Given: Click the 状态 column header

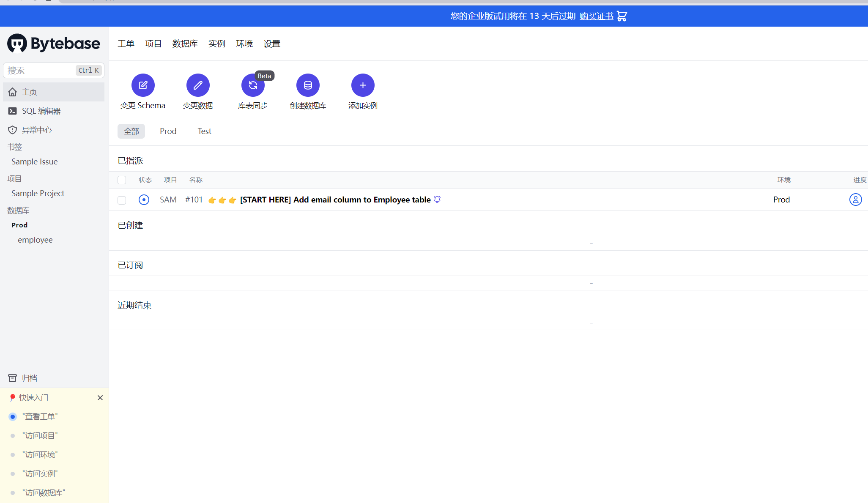Looking at the screenshot, I should click(145, 180).
